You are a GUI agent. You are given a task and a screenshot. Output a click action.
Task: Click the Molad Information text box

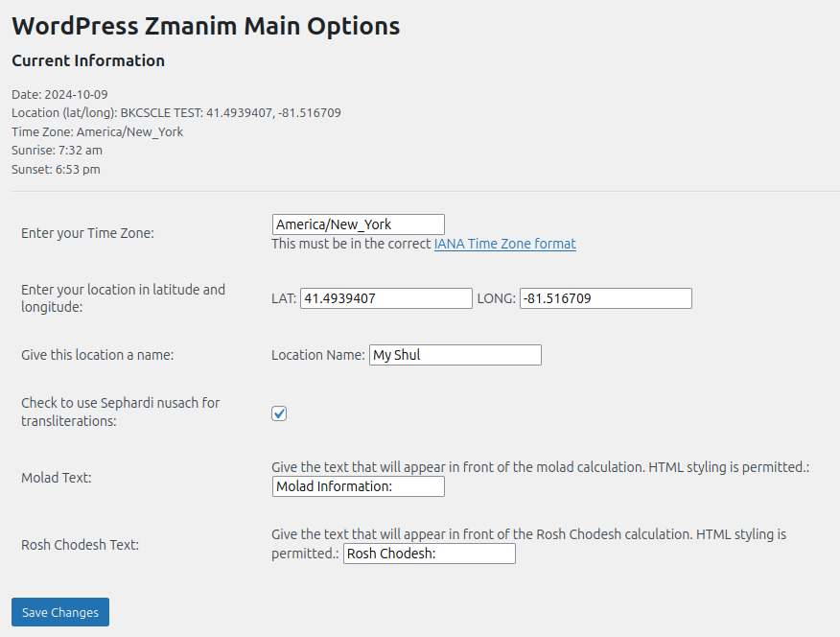358,486
